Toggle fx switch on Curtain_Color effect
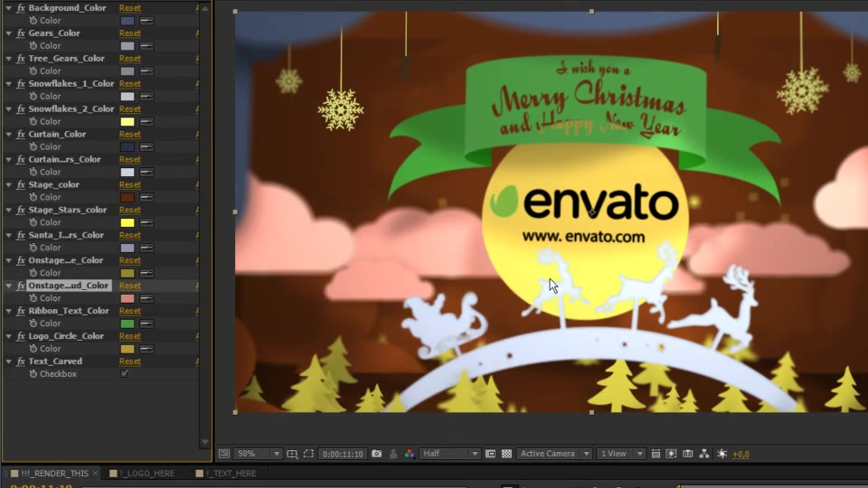Screen dimensions: 868x488 (21, 134)
